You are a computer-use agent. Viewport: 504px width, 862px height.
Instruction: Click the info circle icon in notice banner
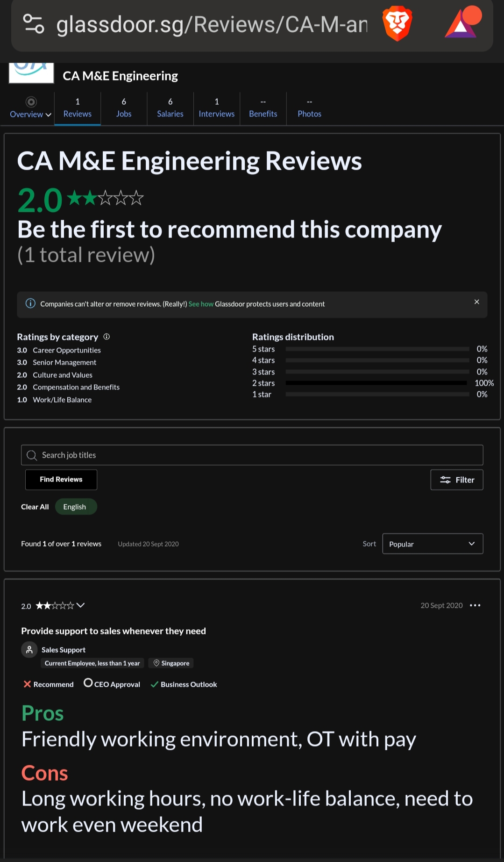coord(30,304)
